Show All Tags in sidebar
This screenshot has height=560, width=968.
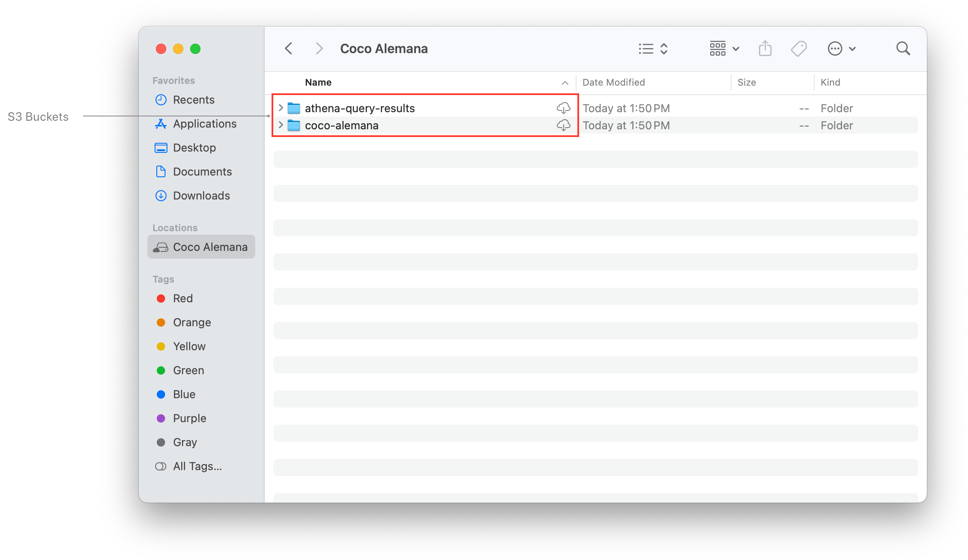coord(197,466)
